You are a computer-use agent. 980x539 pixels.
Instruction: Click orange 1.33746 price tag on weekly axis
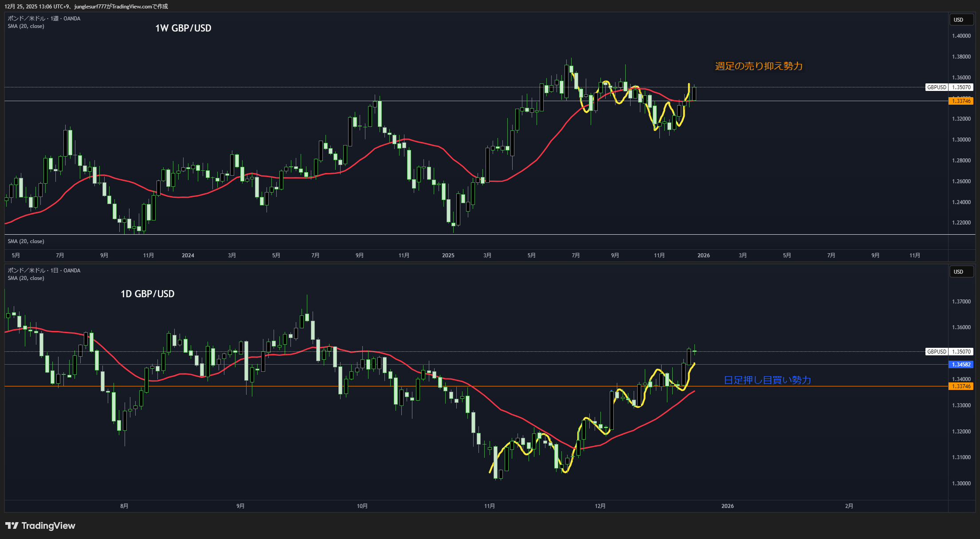(960, 101)
